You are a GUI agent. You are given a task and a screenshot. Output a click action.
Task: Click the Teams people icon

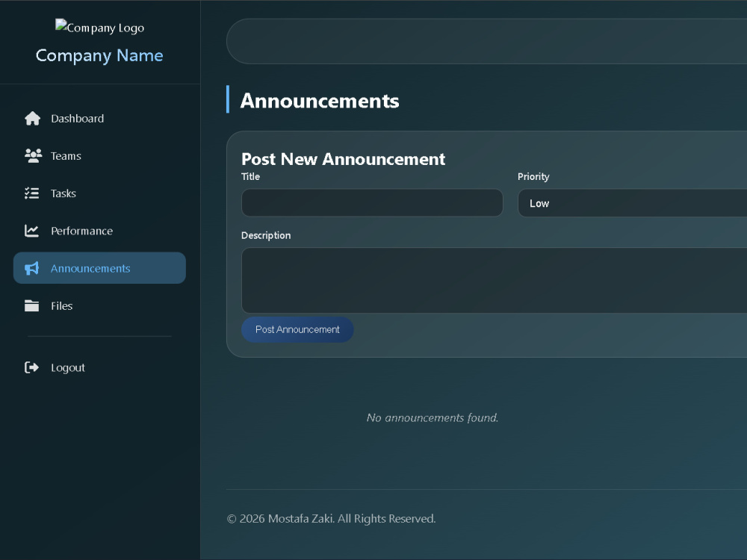click(x=33, y=156)
